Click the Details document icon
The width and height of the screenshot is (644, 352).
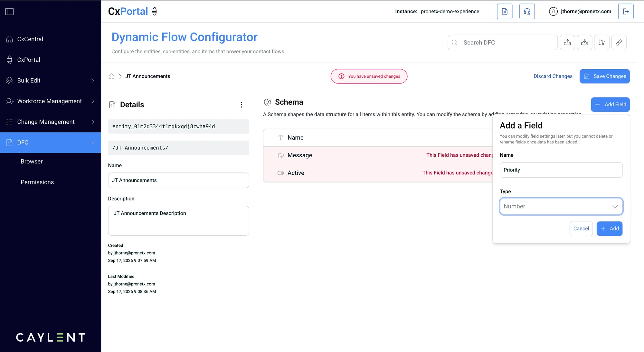[x=112, y=105]
